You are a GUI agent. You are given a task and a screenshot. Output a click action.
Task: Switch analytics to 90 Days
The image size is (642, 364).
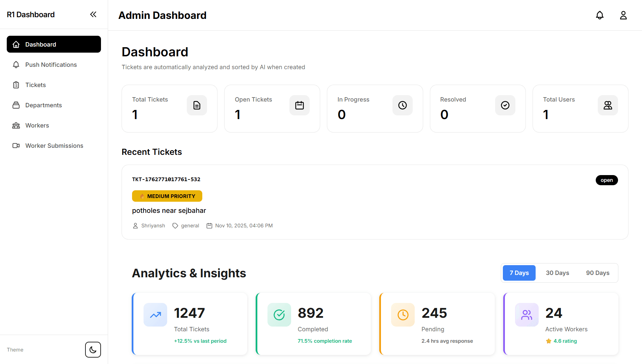(x=597, y=273)
